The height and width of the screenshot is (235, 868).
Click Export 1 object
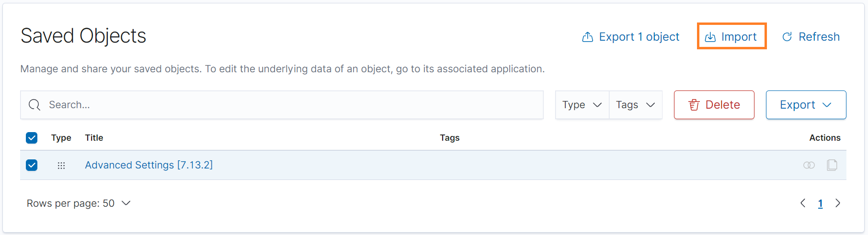point(630,37)
